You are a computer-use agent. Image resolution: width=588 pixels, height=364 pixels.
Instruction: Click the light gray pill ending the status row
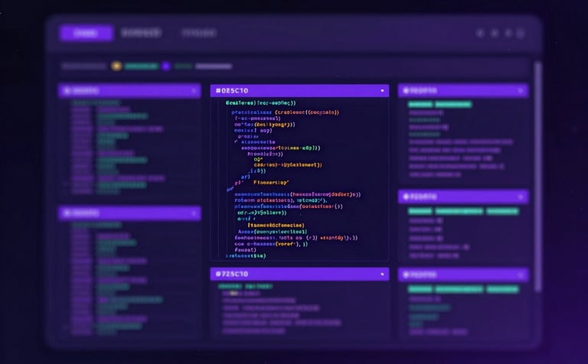[214, 67]
